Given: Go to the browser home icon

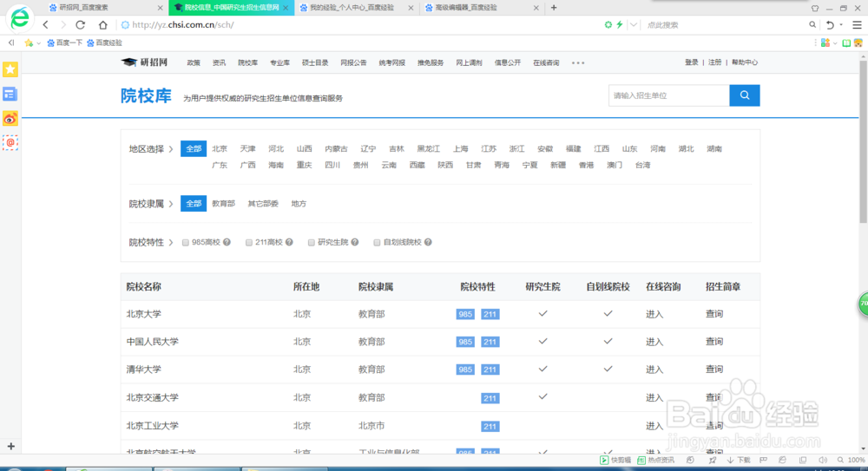Looking at the screenshot, I should (103, 25).
